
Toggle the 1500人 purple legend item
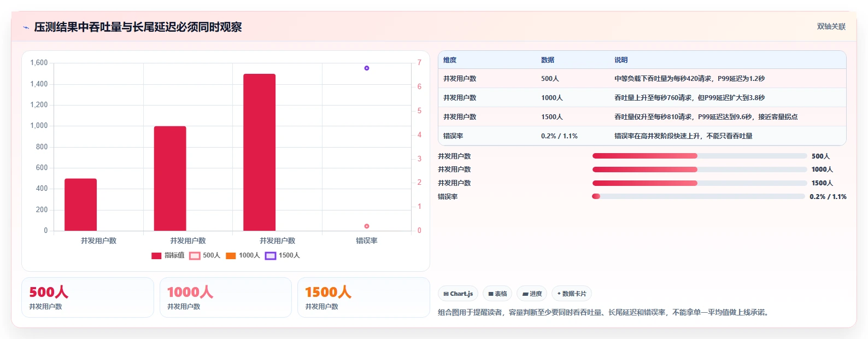(283, 255)
